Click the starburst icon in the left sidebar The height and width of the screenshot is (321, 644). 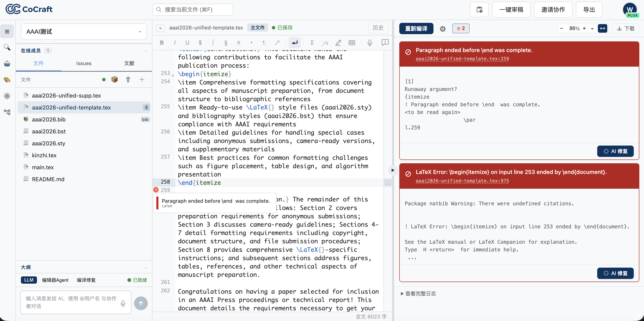tap(7, 96)
